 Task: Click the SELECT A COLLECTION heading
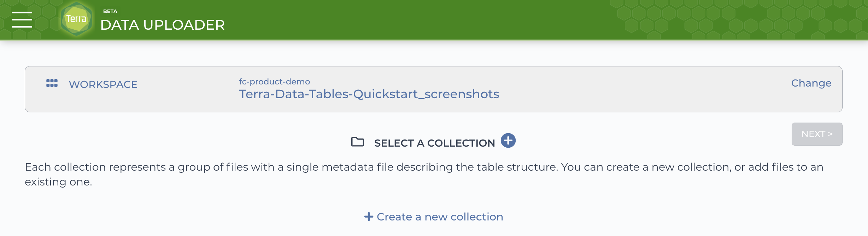[x=435, y=143]
